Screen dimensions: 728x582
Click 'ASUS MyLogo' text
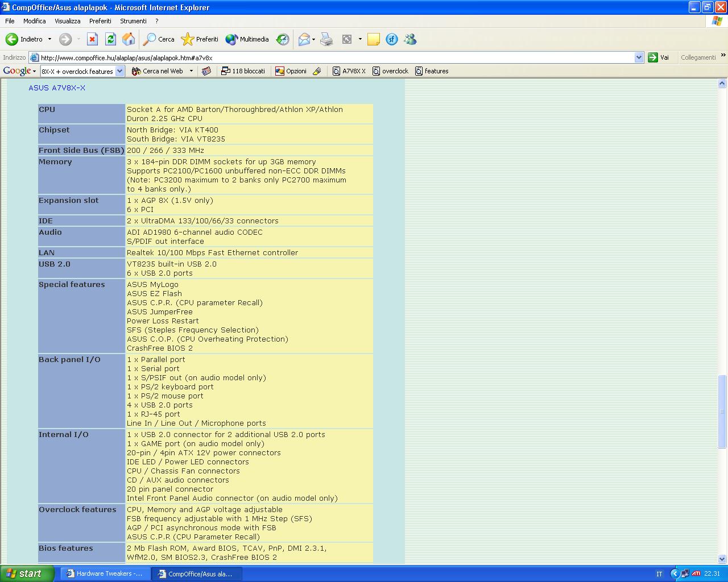tap(152, 285)
